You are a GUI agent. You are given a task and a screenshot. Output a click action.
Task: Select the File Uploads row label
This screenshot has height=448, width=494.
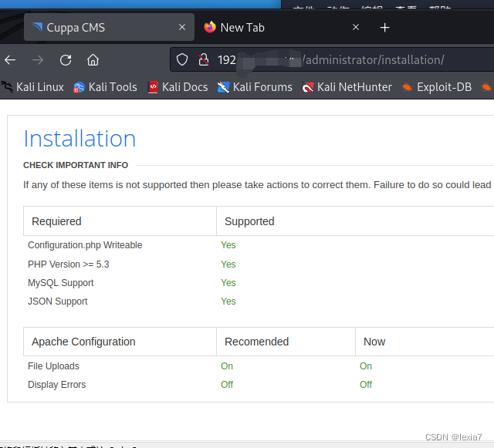tap(53, 366)
